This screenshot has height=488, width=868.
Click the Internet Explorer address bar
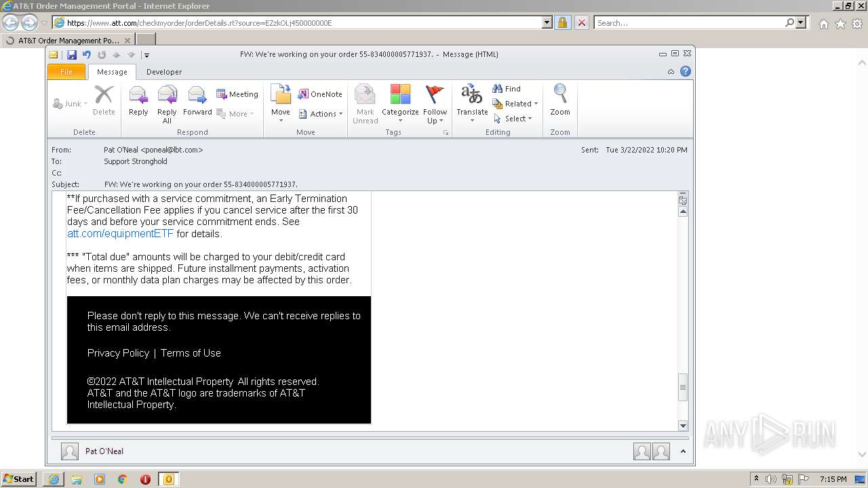coord(302,22)
